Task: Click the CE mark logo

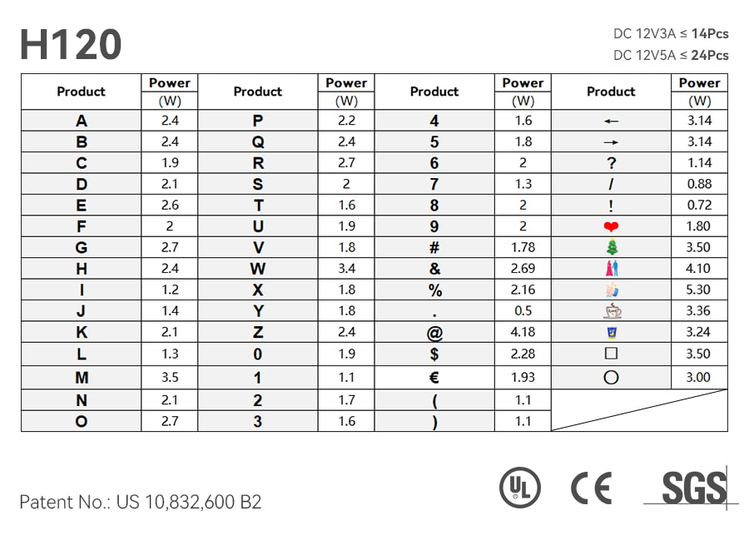Action: point(591,488)
